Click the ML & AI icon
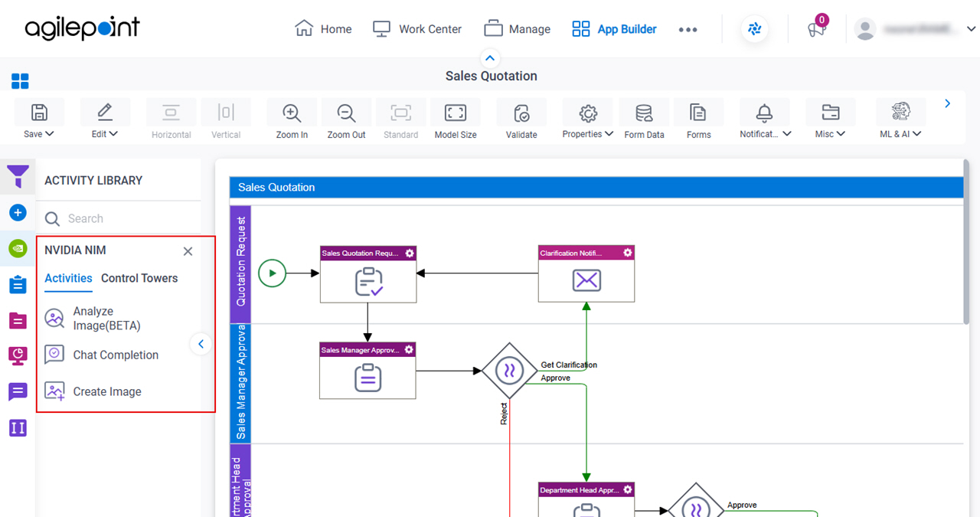Image resolution: width=980 pixels, height=517 pixels. click(x=900, y=112)
